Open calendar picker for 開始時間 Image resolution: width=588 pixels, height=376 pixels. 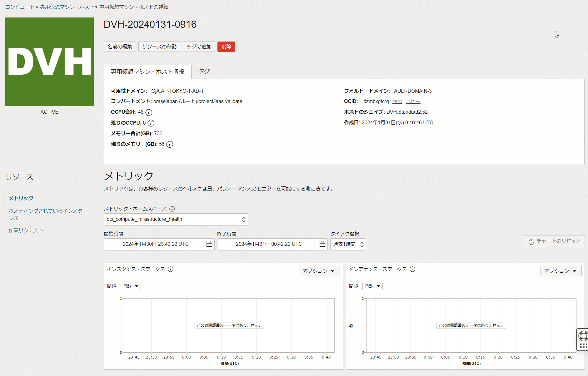[x=209, y=244]
